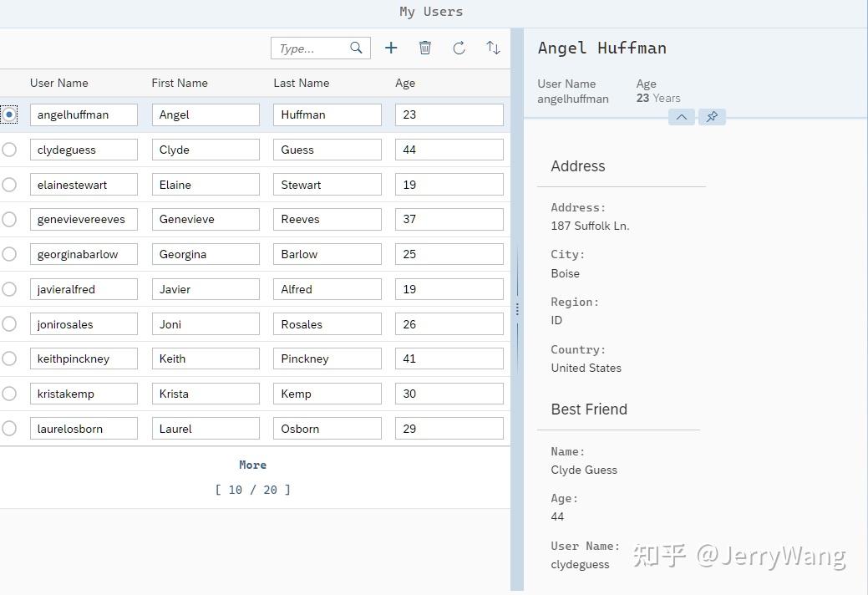868x595 pixels.
Task: Edit the first name field Elaine
Action: (x=206, y=185)
